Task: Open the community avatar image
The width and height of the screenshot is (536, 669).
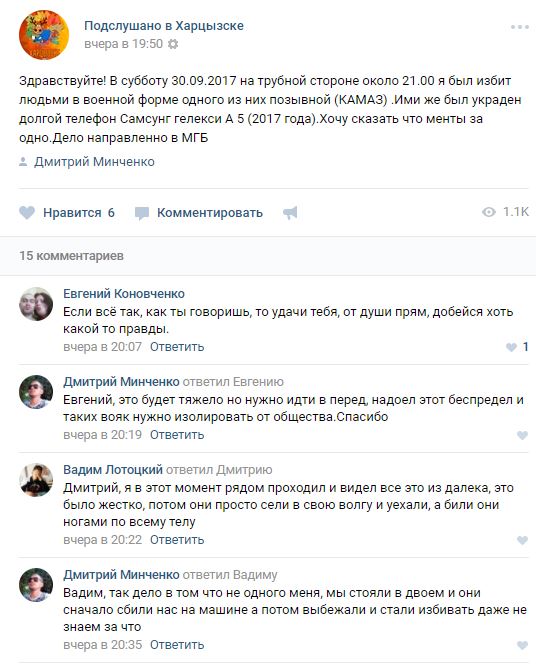Action: tap(44, 35)
